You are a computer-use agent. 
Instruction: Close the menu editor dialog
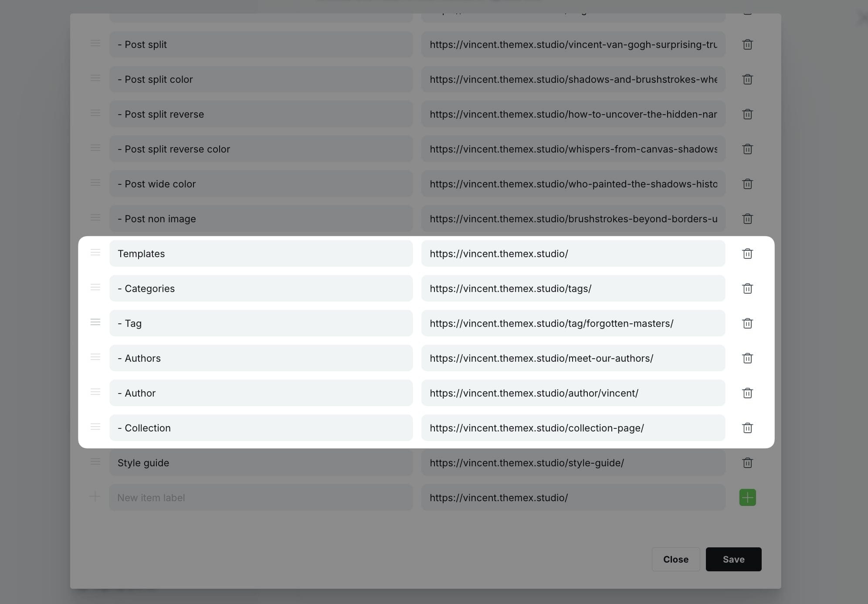click(x=676, y=559)
